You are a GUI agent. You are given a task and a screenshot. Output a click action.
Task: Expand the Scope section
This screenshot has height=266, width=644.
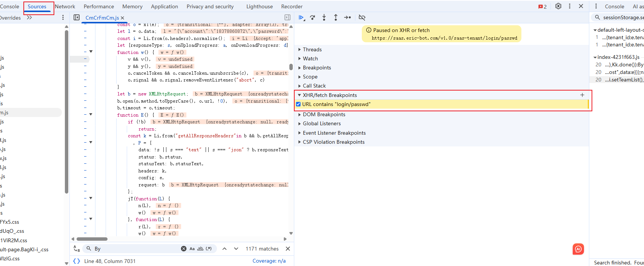(x=300, y=77)
